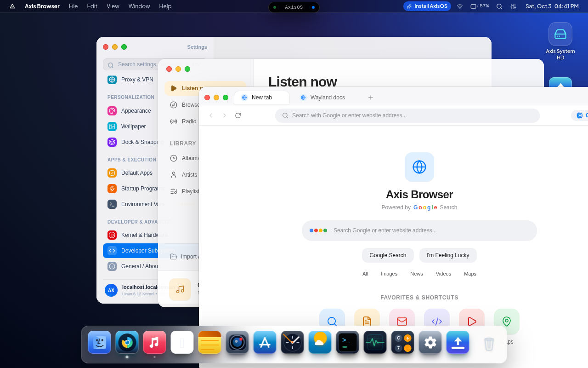Image resolution: width=588 pixels, height=368 pixels.
Task: Open Default Apps in the Settings window
Action: point(130,173)
